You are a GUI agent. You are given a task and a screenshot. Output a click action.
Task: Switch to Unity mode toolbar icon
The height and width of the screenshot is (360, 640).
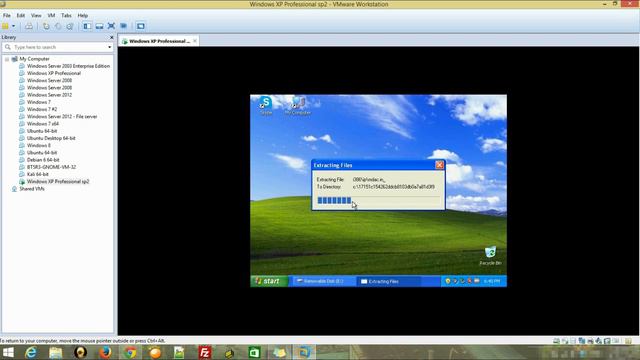pyautogui.click(x=123, y=26)
